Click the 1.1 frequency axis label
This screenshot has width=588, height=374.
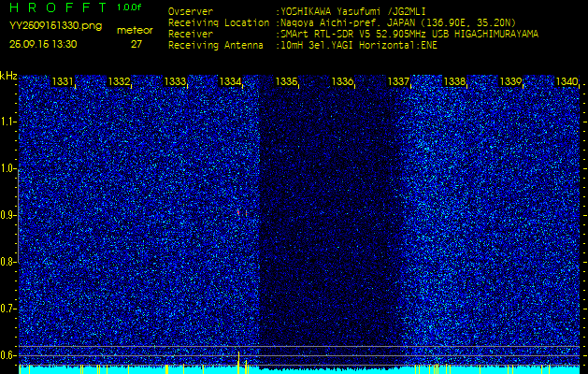coord(7,122)
